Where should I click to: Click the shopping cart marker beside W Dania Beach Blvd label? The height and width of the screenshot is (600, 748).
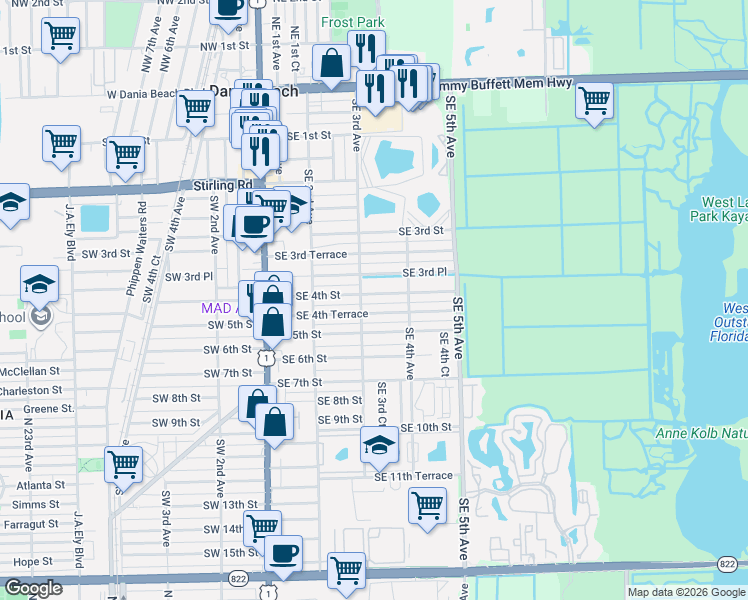pyautogui.click(x=196, y=111)
